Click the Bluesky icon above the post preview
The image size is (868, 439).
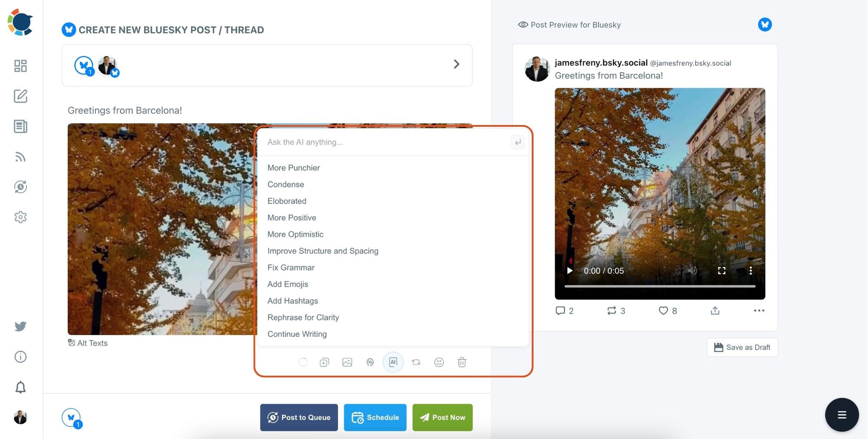(765, 24)
